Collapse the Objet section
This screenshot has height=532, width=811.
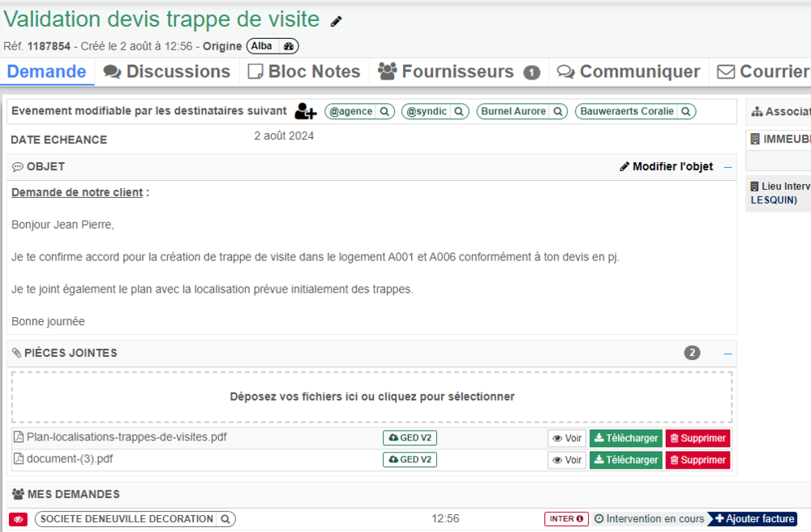pyautogui.click(x=727, y=167)
